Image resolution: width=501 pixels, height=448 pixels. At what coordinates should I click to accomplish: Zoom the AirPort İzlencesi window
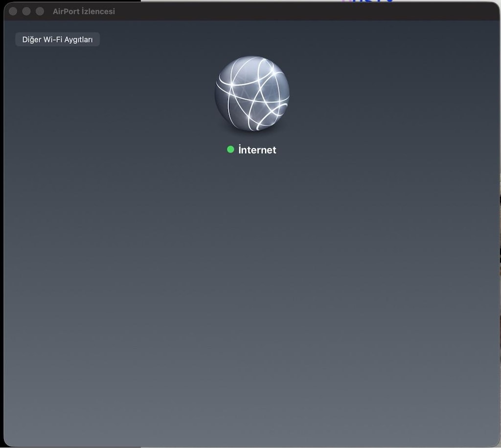tap(40, 12)
